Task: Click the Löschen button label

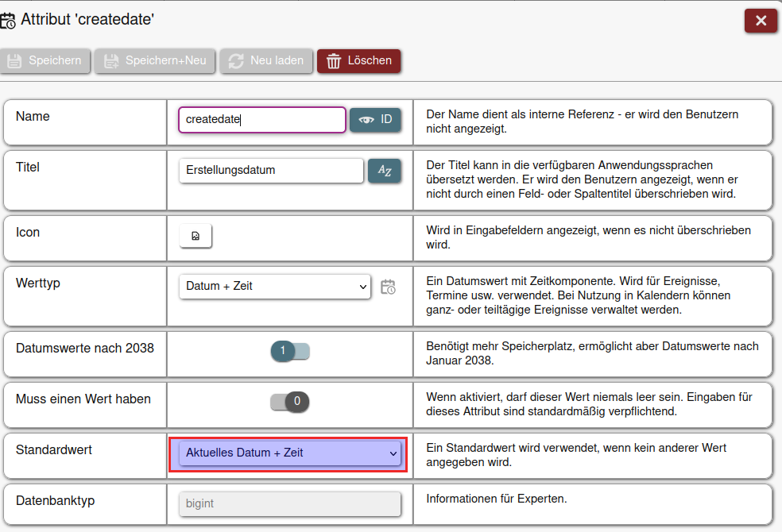Action: [370, 61]
